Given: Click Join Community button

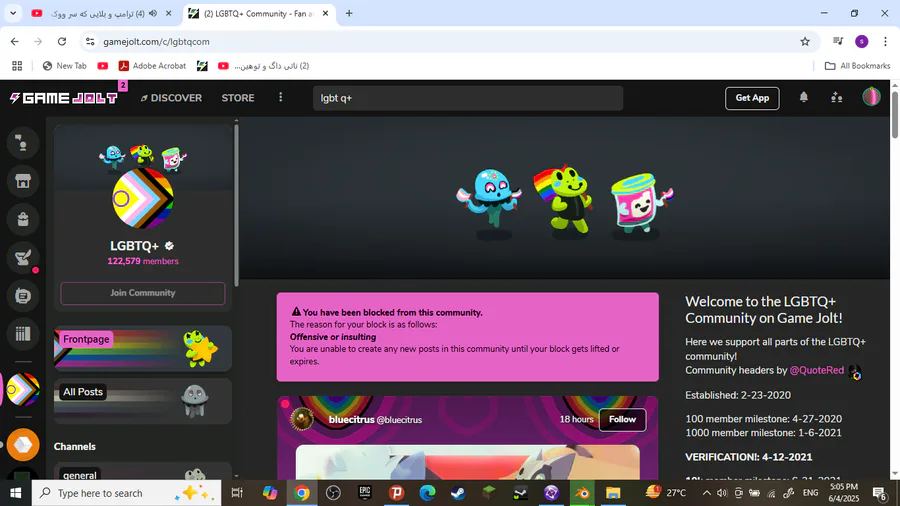Looking at the screenshot, I should coord(143,293).
